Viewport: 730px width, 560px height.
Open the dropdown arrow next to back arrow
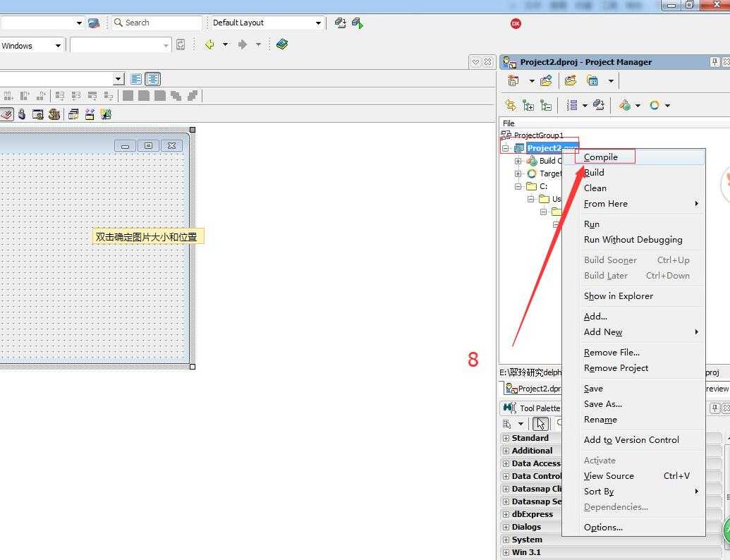pos(225,44)
